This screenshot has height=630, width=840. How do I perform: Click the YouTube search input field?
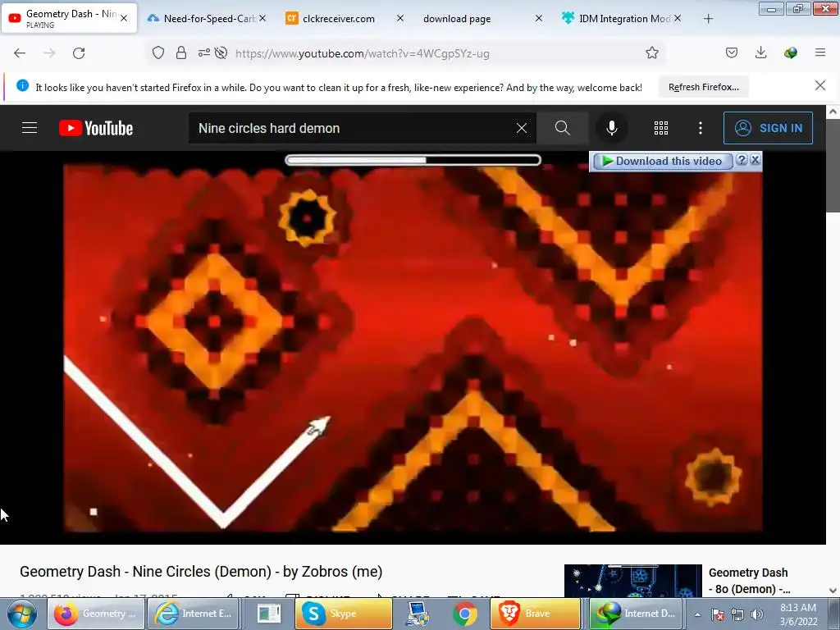[x=351, y=128]
